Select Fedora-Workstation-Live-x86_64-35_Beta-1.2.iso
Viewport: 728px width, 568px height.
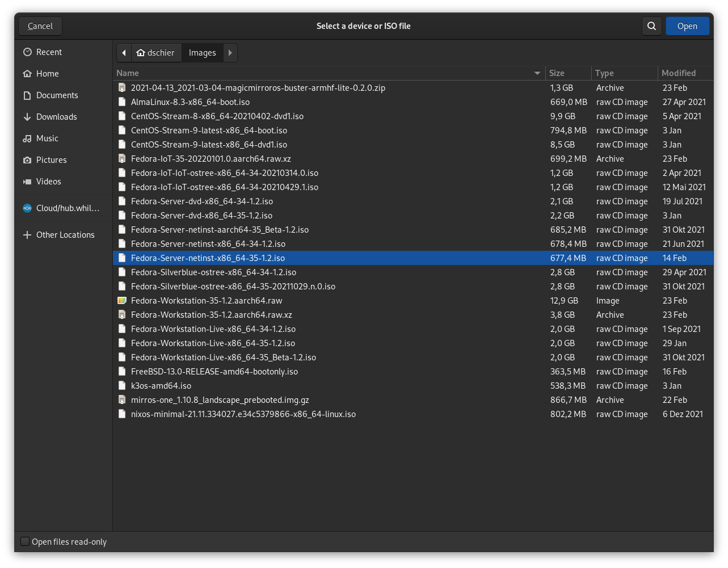pos(413,357)
